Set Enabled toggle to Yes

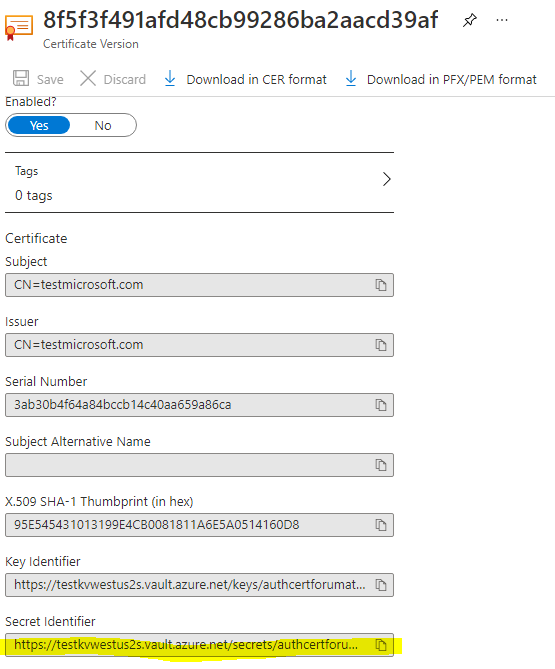pyautogui.click(x=39, y=125)
